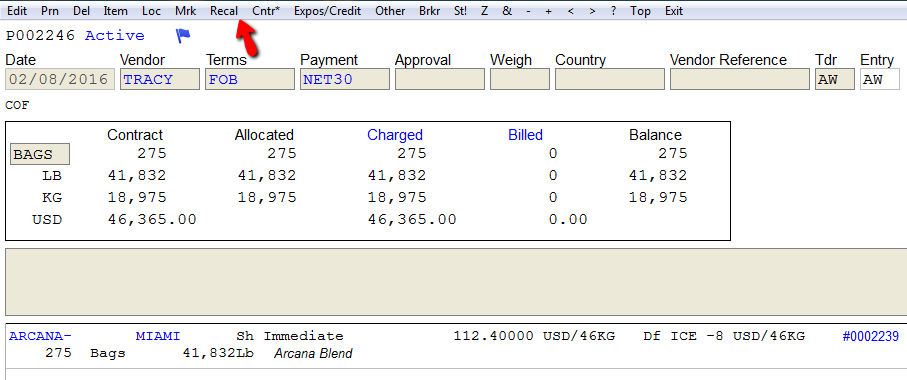Click the blue flag icon

click(183, 36)
